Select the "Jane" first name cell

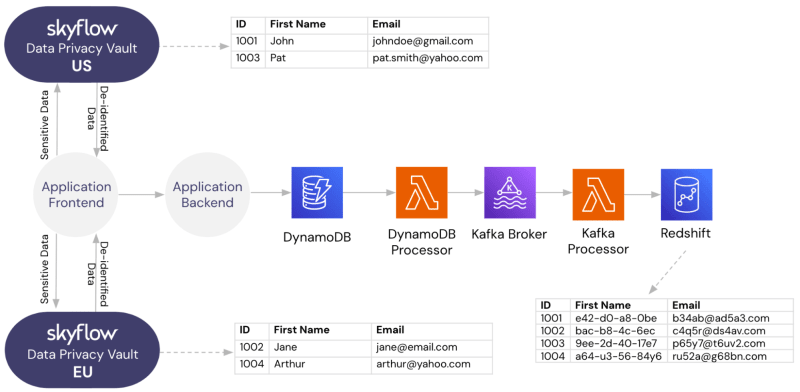click(320, 348)
